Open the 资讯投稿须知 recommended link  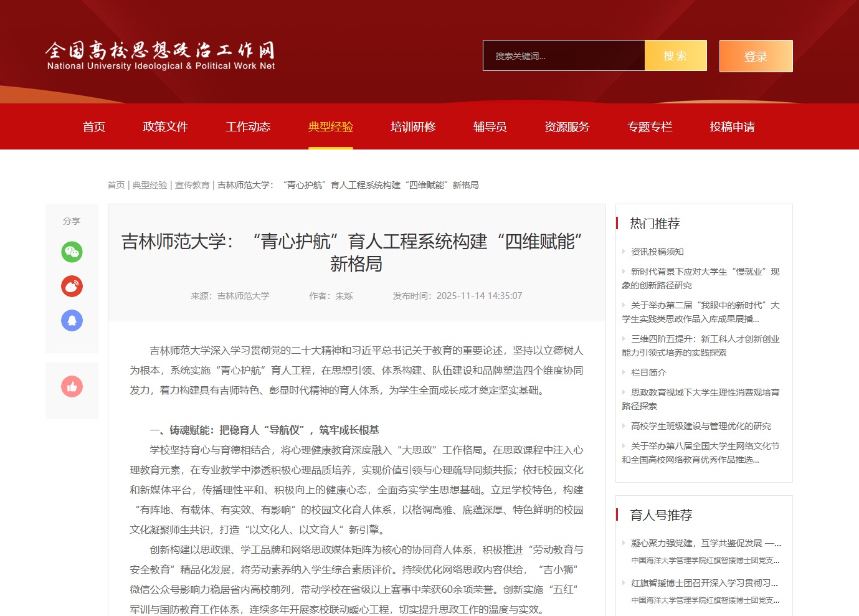[x=657, y=252]
